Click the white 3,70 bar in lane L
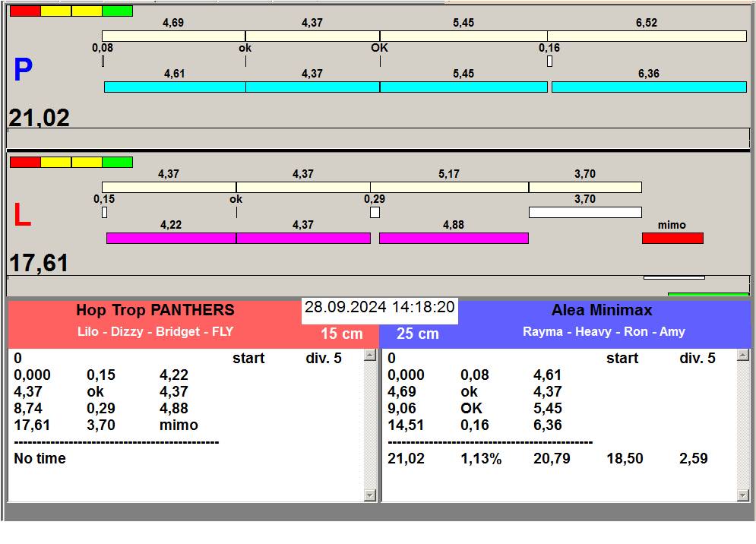Screen dimensions: 756x544 pyautogui.click(x=585, y=213)
